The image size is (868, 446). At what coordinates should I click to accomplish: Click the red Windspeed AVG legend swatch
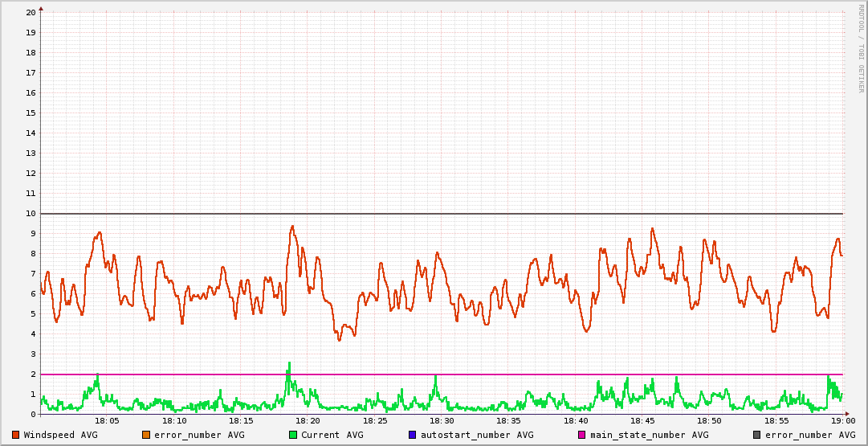(15, 435)
